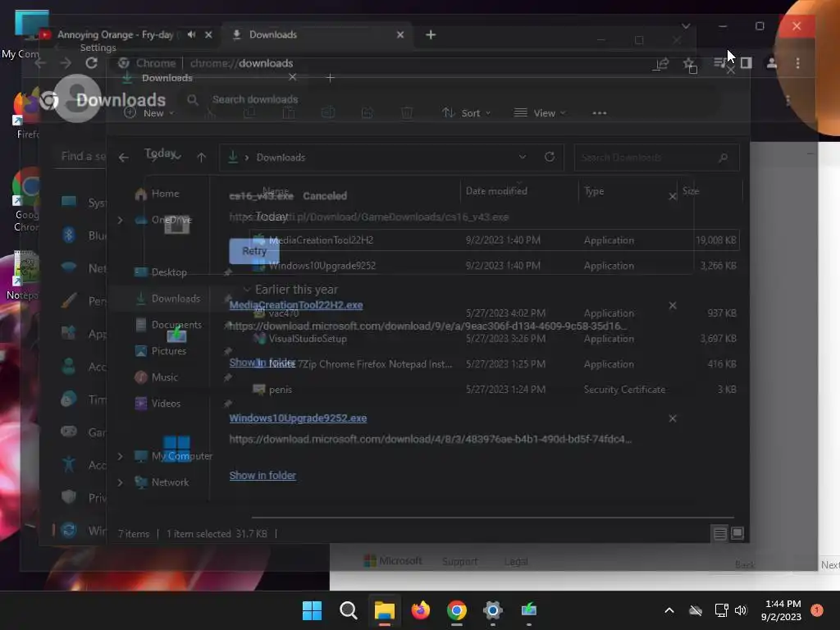The image size is (840, 630).
Task: Reload the Chrome page
Action: 92,63
